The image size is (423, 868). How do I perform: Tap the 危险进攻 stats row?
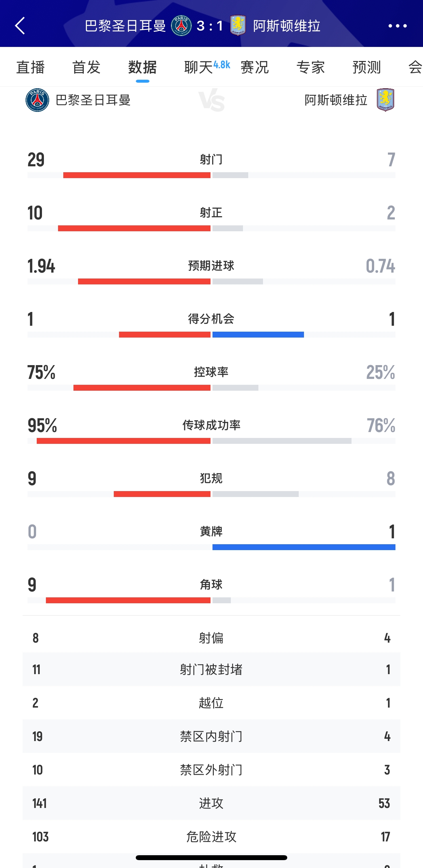[x=211, y=837]
